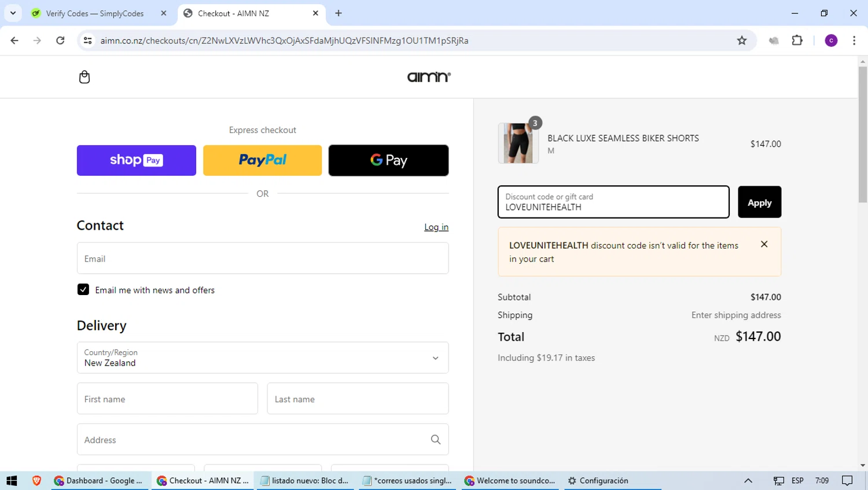Open the Chrome profile avatar

coord(831,40)
